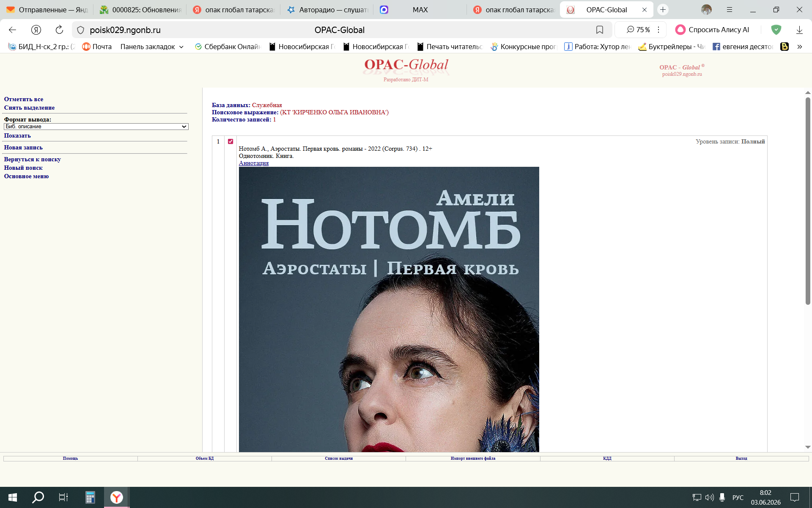Close the OPAC-Global tab
Image resolution: width=812 pixels, height=508 pixels.
(x=645, y=10)
